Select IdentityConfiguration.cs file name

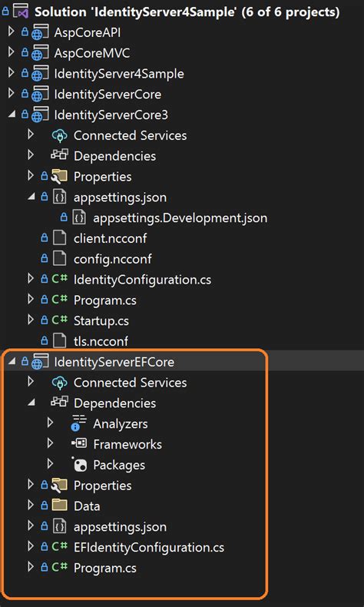[x=142, y=279]
